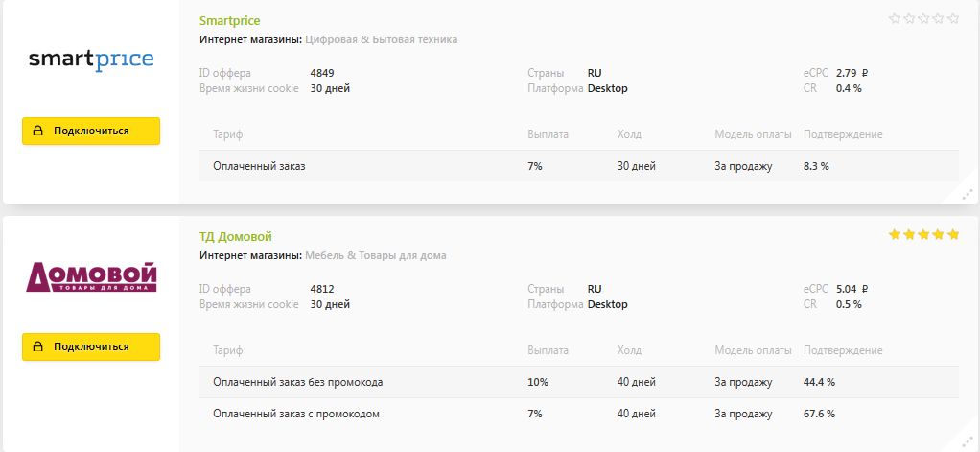Open category Мебель & Товары для дома

coord(375,256)
